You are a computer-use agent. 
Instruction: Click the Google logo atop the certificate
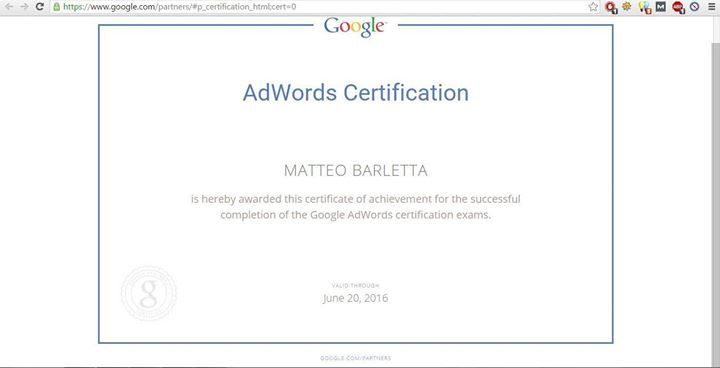point(354,27)
